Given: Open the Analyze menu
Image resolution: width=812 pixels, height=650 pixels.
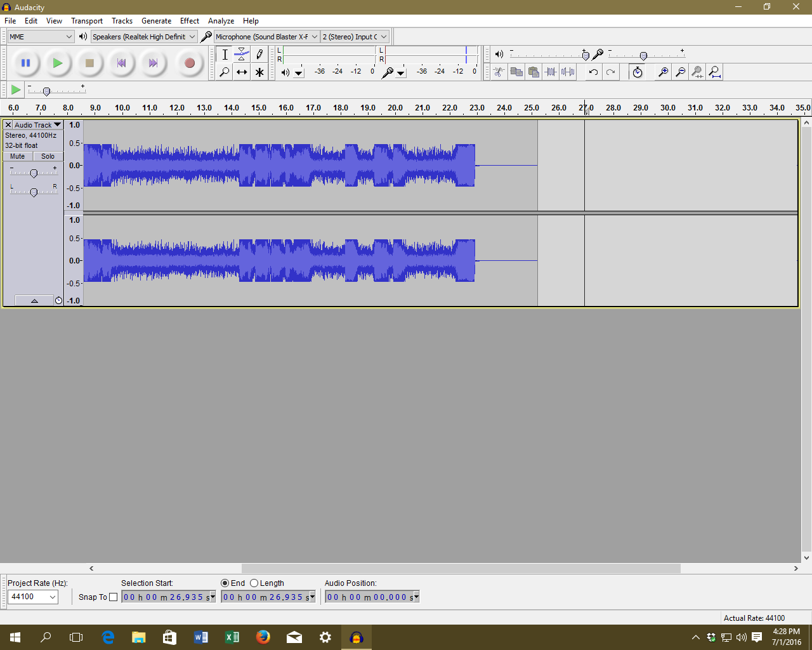Looking at the screenshot, I should click(x=221, y=21).
